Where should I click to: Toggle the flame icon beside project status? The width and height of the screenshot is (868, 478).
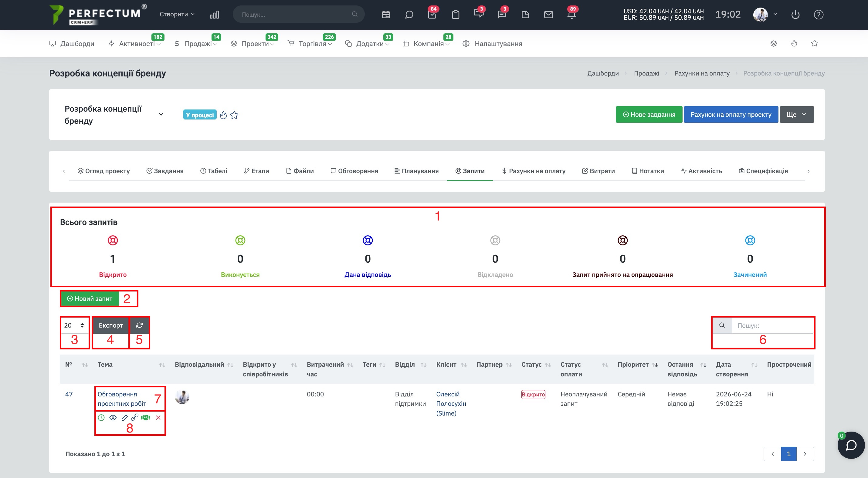[223, 115]
